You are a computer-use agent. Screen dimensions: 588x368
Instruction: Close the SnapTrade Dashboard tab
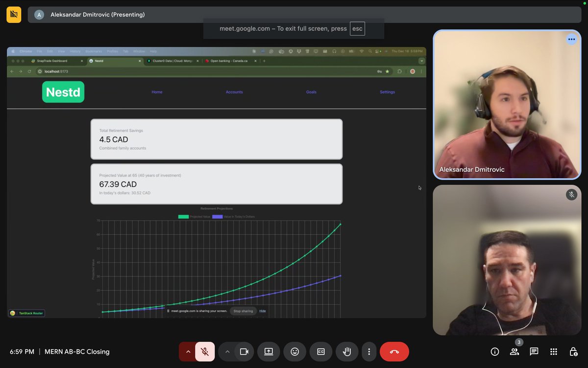(x=82, y=61)
